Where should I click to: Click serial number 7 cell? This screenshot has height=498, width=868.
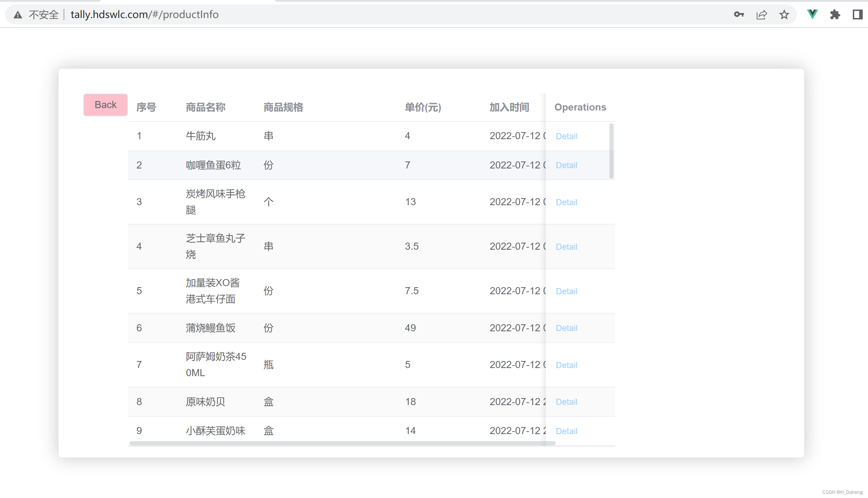[139, 365]
